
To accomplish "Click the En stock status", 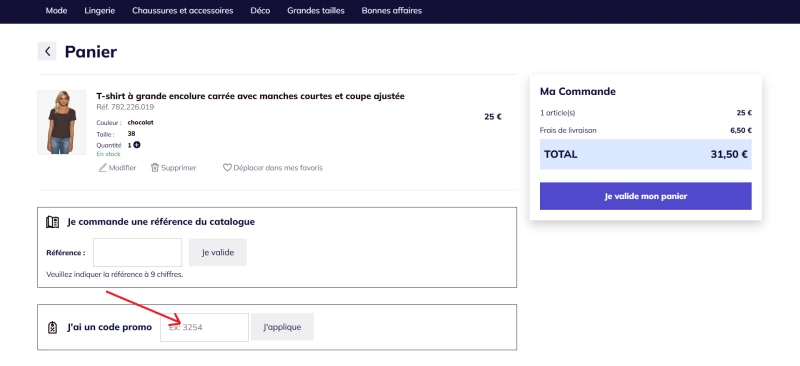I will (x=108, y=154).
